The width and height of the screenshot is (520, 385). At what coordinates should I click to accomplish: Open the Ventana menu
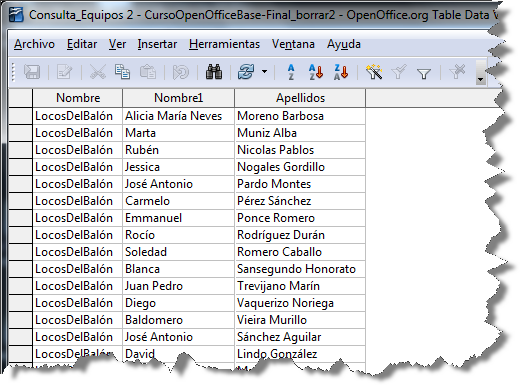point(293,44)
